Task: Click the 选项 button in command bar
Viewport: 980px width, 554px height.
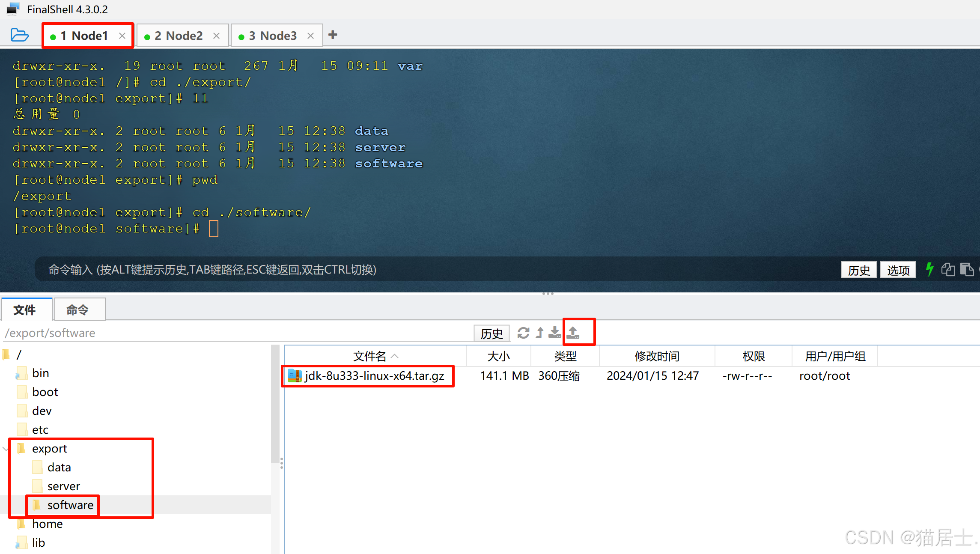Action: point(898,270)
